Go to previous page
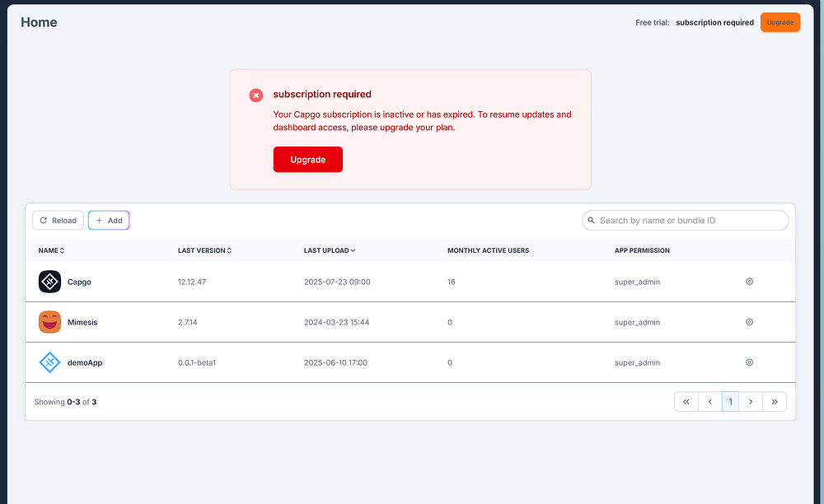This screenshot has height=504, width=824. [x=710, y=402]
